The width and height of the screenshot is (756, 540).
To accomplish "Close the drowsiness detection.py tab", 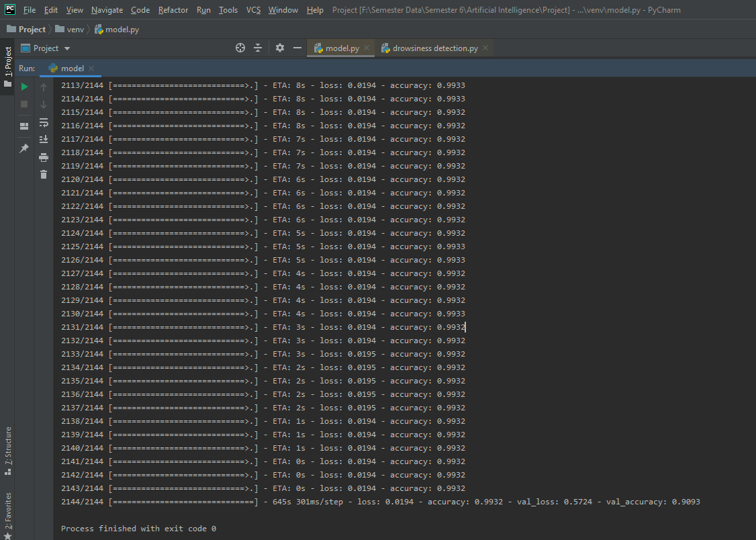I will coord(485,48).
